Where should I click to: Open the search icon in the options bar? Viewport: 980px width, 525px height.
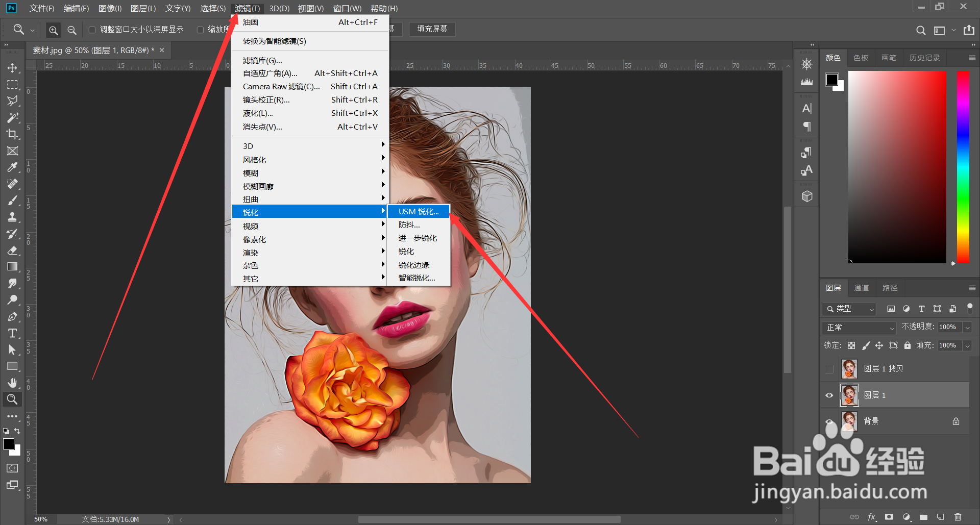click(921, 30)
